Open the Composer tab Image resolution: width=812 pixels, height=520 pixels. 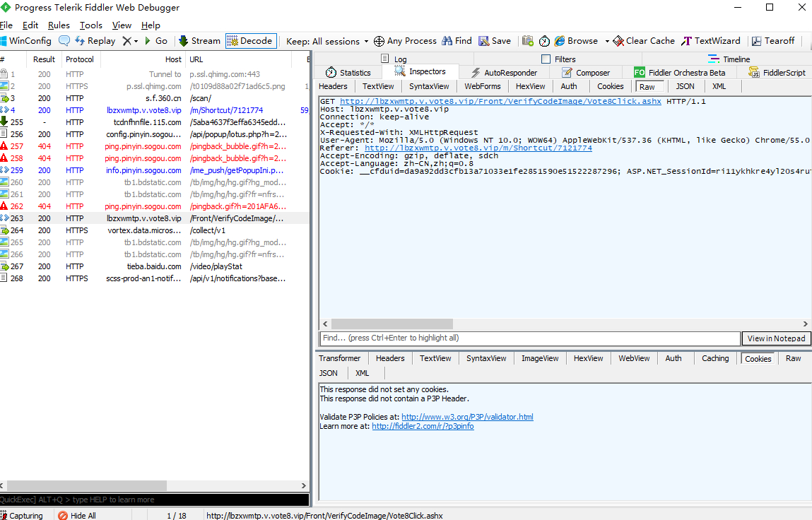[587, 73]
